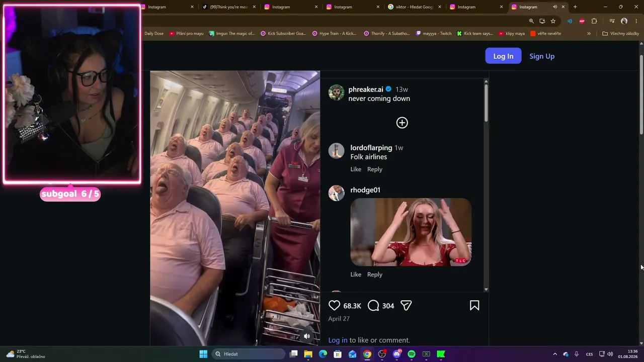Open the Hype Train bookmark
The width and height of the screenshot is (644, 362).
click(x=334, y=34)
